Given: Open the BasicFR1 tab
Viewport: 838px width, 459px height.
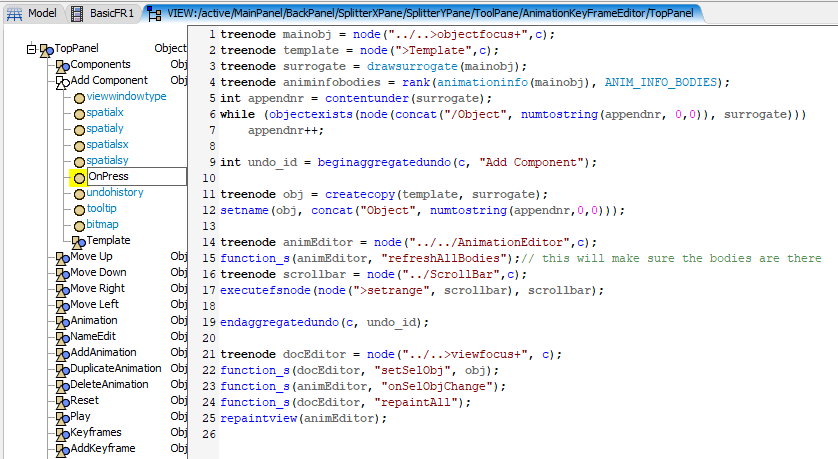Looking at the screenshot, I should [x=104, y=13].
